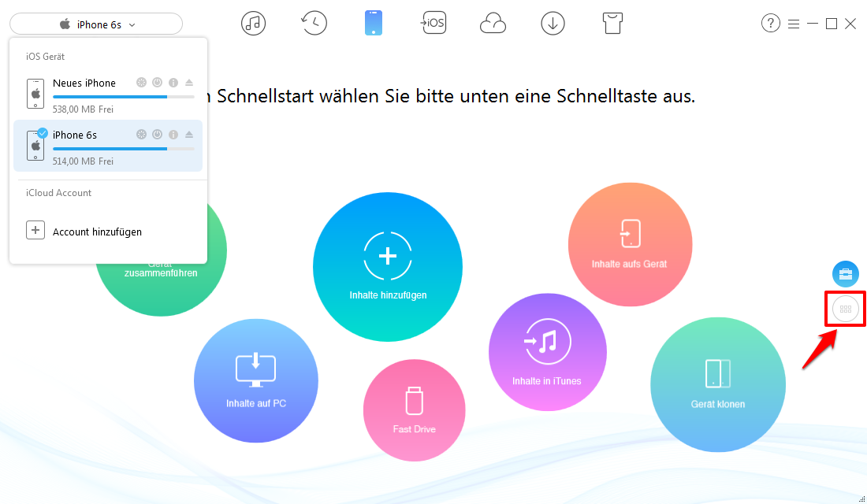867x504 pixels.
Task: Click iPhone 6s storage bar
Action: tap(123, 149)
